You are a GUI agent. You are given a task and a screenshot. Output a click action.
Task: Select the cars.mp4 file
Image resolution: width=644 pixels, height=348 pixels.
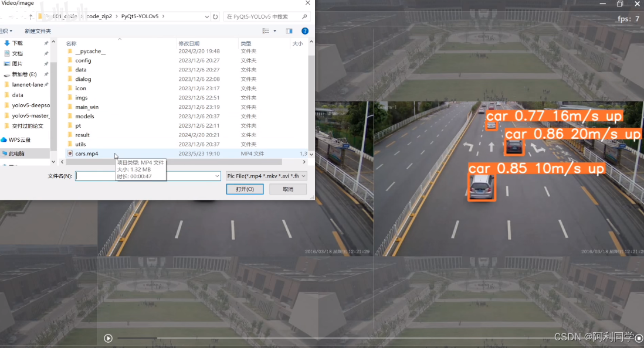pos(87,153)
